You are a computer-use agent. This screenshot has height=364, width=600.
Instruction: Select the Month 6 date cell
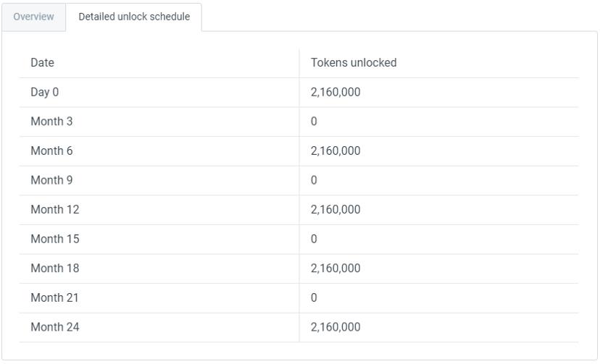tap(51, 151)
